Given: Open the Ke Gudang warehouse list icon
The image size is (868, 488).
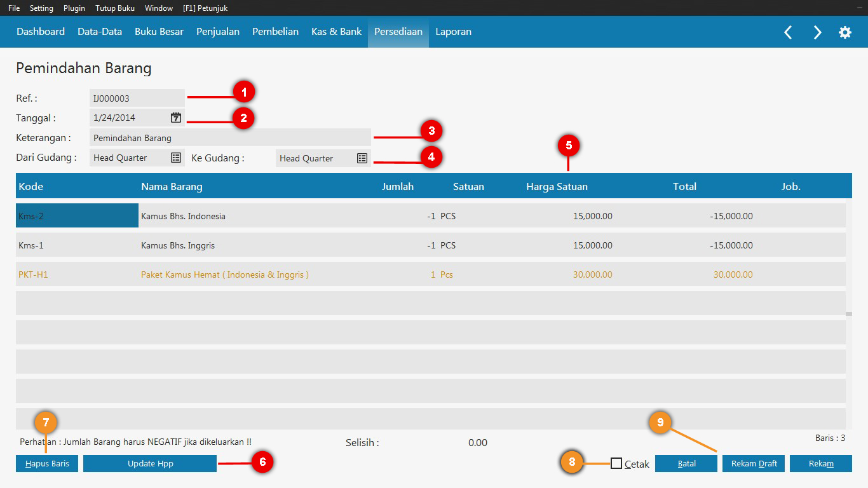Looking at the screenshot, I should [x=362, y=158].
